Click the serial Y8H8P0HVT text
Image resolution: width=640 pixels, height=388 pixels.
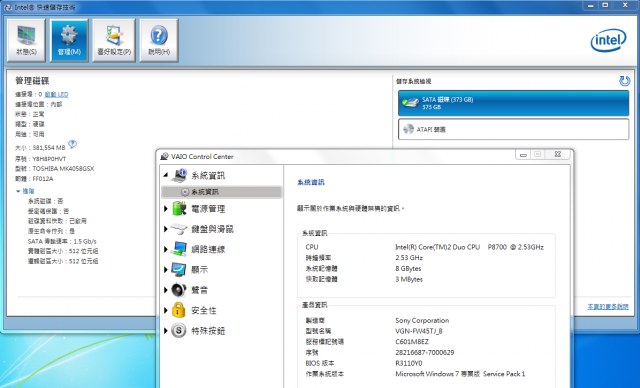pos(49,159)
